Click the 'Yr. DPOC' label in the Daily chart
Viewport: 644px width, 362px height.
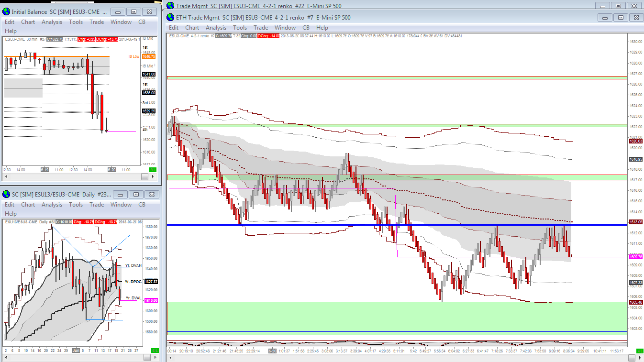pyautogui.click(x=133, y=282)
